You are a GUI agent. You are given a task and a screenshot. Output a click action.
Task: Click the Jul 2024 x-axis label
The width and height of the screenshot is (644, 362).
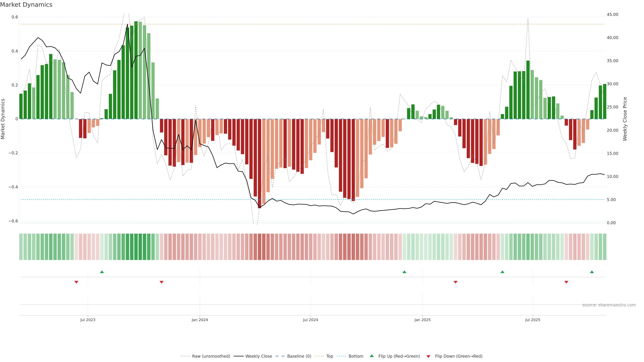[x=310, y=320]
